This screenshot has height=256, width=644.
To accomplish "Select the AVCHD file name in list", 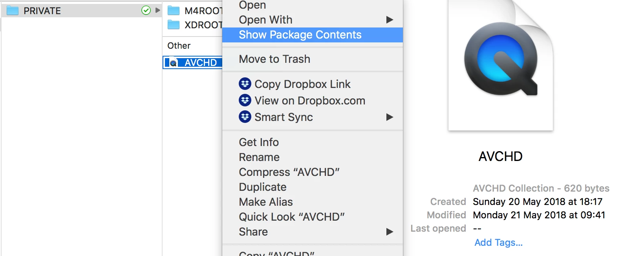I will 201,63.
